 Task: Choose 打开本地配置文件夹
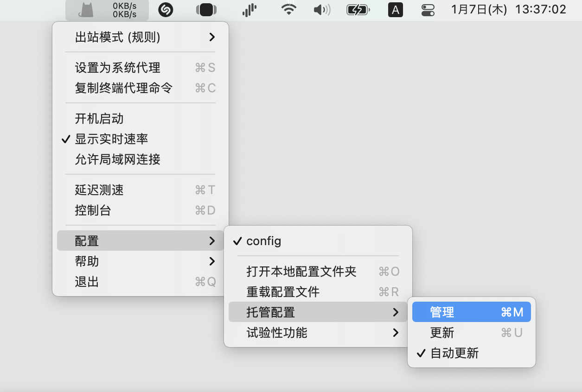tap(318, 272)
